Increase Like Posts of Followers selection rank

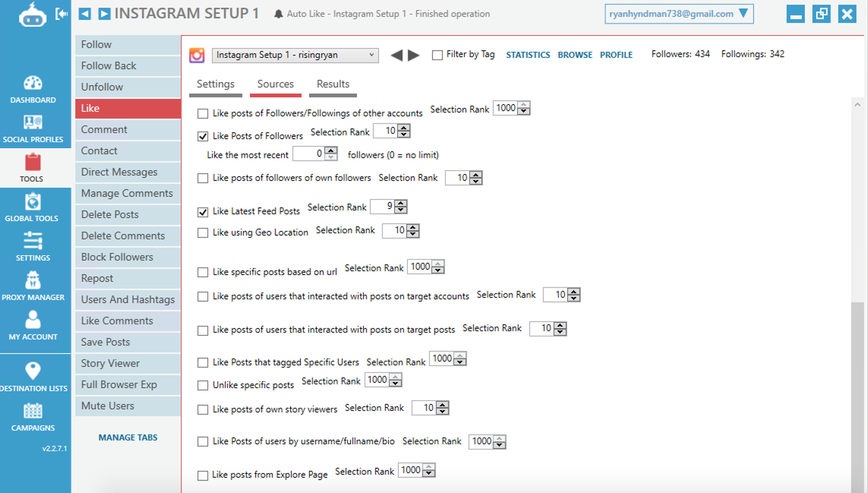tap(404, 128)
